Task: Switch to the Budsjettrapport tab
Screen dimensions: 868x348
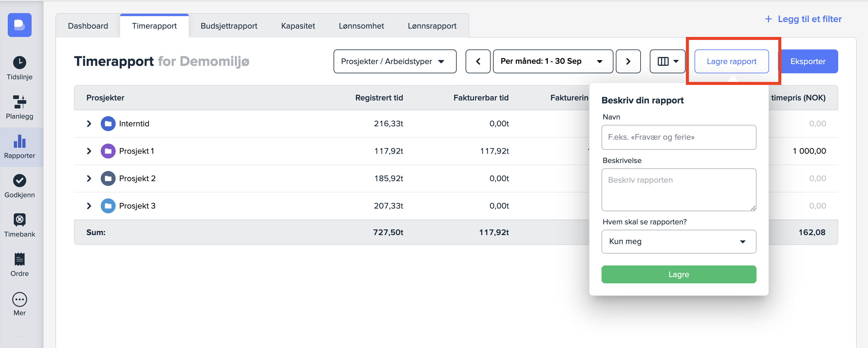Action: (x=229, y=26)
